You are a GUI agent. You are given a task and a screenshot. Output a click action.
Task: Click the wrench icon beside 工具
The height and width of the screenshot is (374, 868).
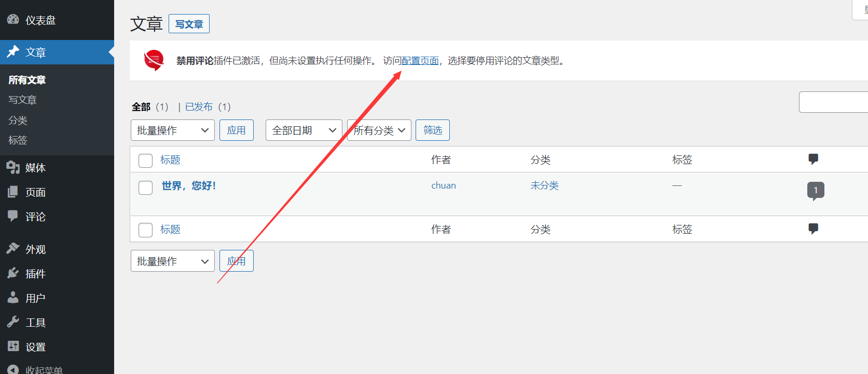point(13,322)
